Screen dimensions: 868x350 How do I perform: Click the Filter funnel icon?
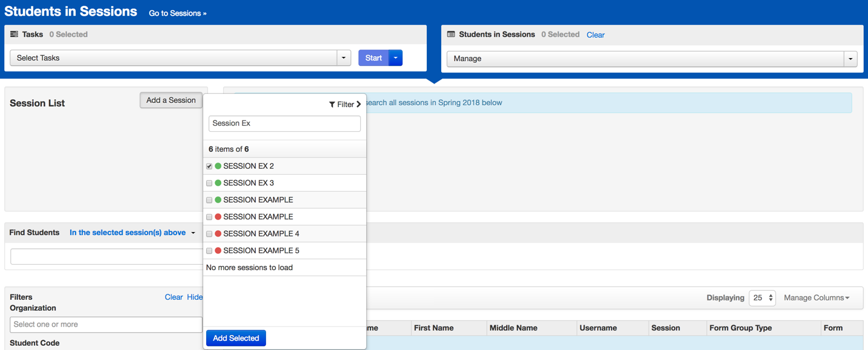(332, 105)
